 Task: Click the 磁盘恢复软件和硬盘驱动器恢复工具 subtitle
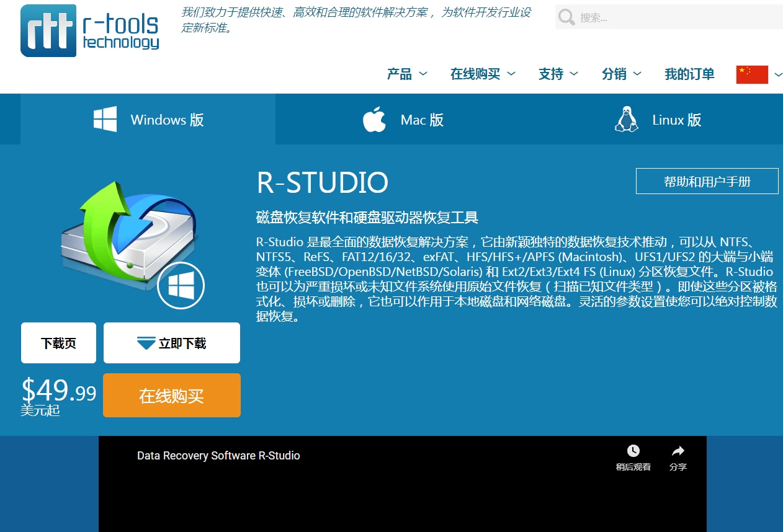pyautogui.click(x=367, y=218)
